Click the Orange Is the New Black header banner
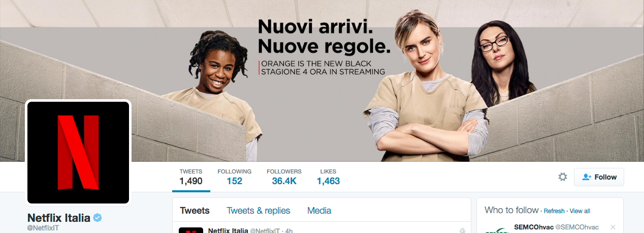This screenshot has width=644, height=233. point(322,81)
